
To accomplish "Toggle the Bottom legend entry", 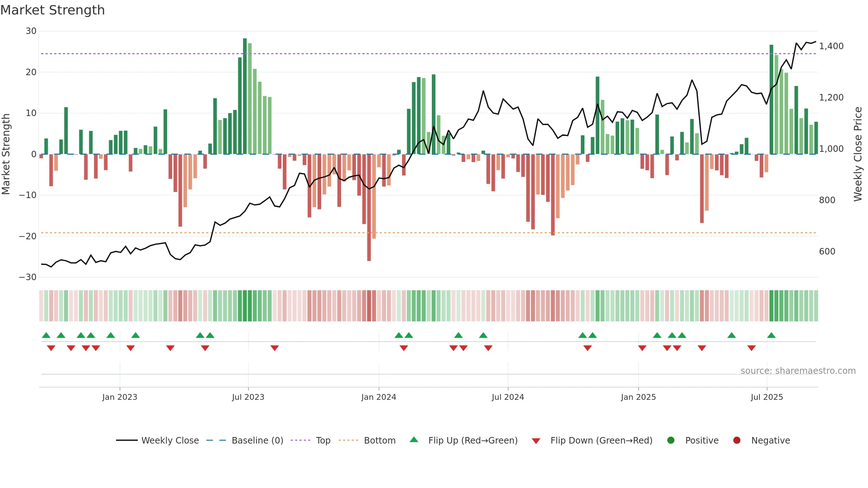I will (x=367, y=440).
